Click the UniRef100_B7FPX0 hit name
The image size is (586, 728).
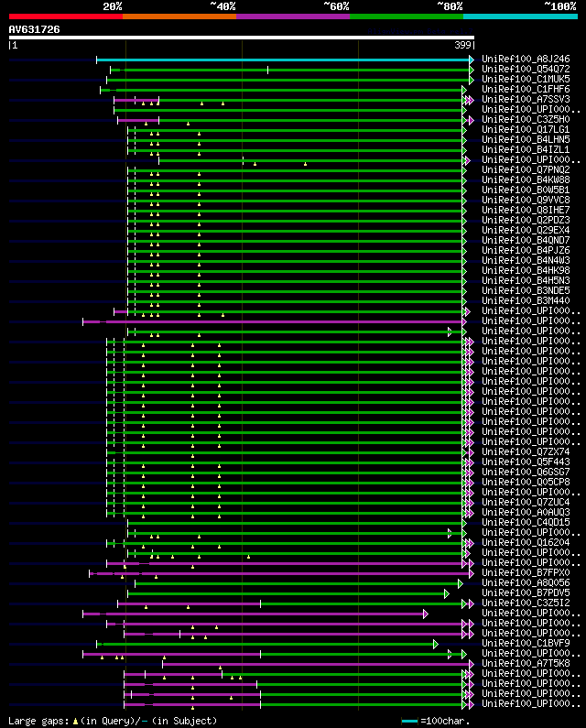pos(526,573)
